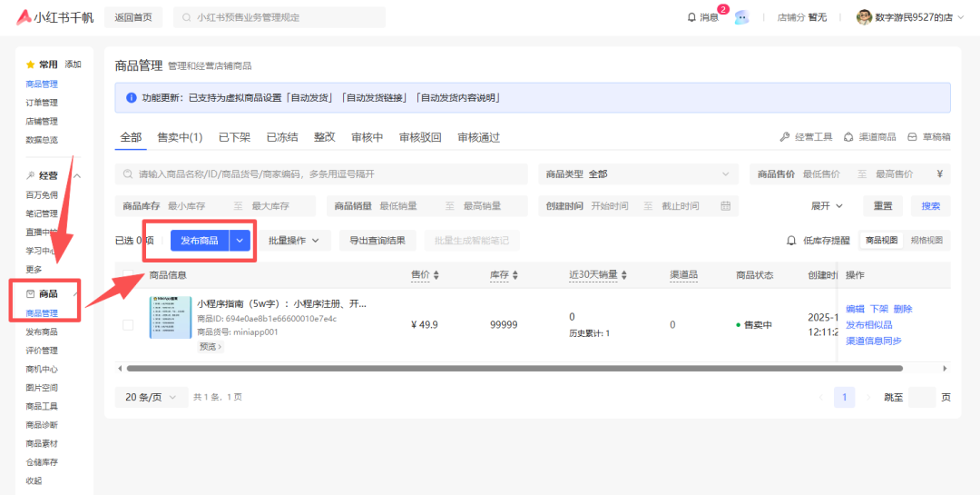Click the 跳至 page number input

[922, 398]
